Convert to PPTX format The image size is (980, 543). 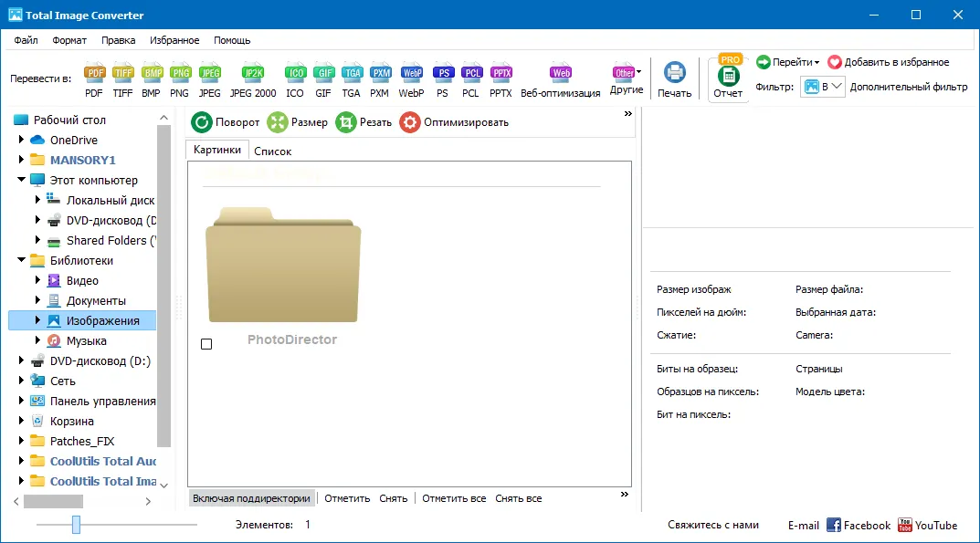[501, 80]
